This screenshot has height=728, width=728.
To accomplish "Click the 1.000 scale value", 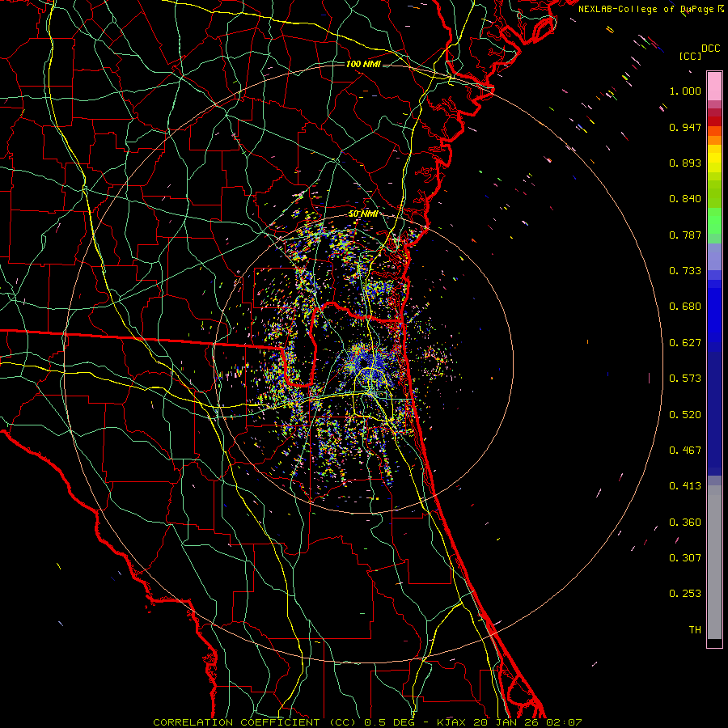I will point(685,91).
